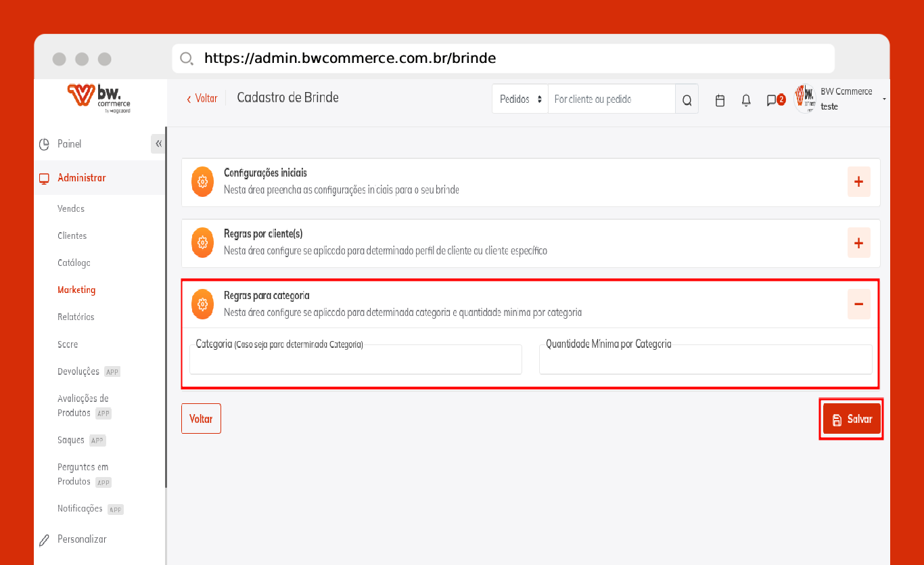Viewport: 924px width, 565px height.
Task: Click the search magnifier icon in header
Action: (687, 100)
